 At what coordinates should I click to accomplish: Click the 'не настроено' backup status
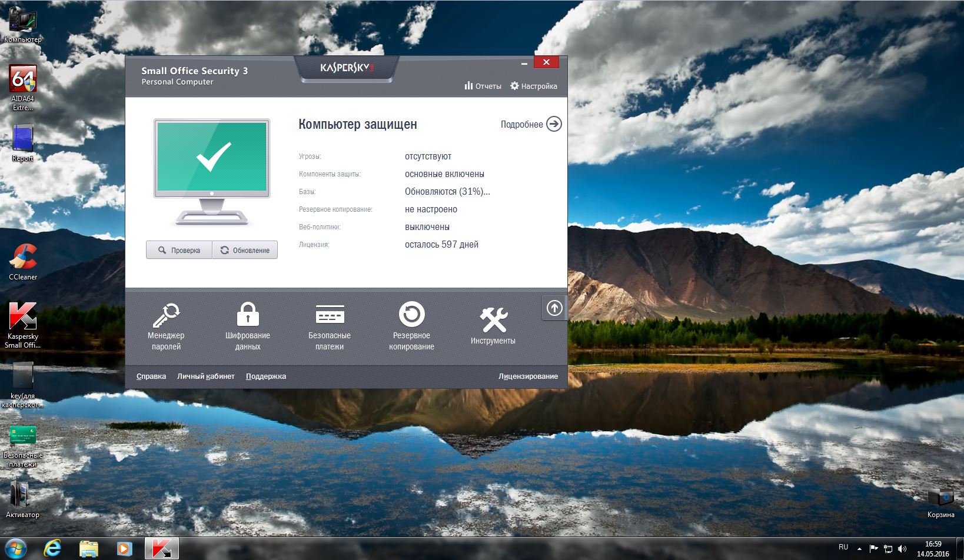coord(431,209)
